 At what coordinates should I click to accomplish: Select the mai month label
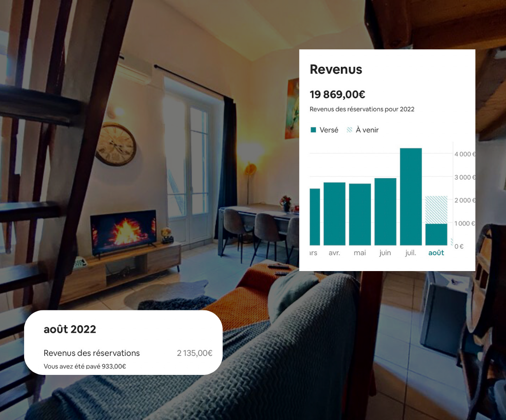[360, 253]
